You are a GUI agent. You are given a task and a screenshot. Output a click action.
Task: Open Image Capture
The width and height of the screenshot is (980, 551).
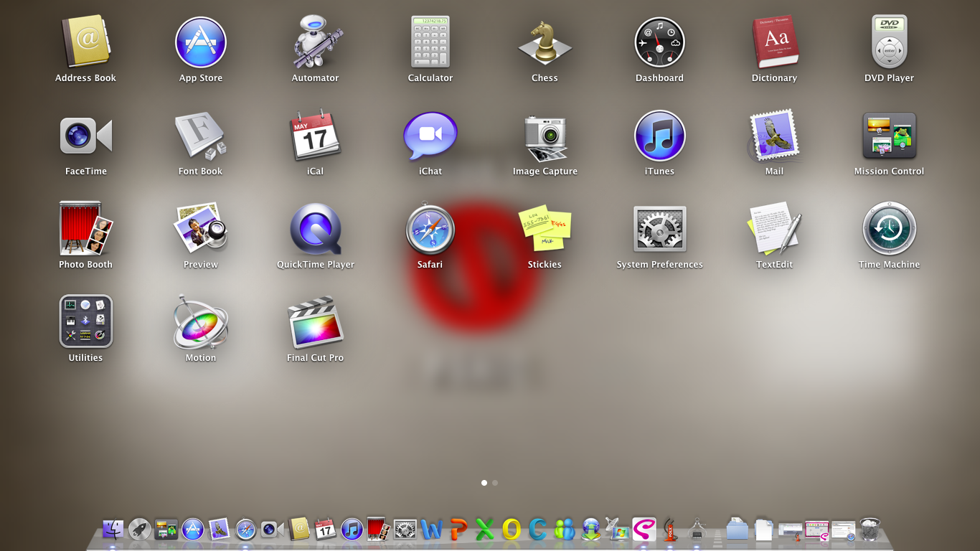coord(545,138)
